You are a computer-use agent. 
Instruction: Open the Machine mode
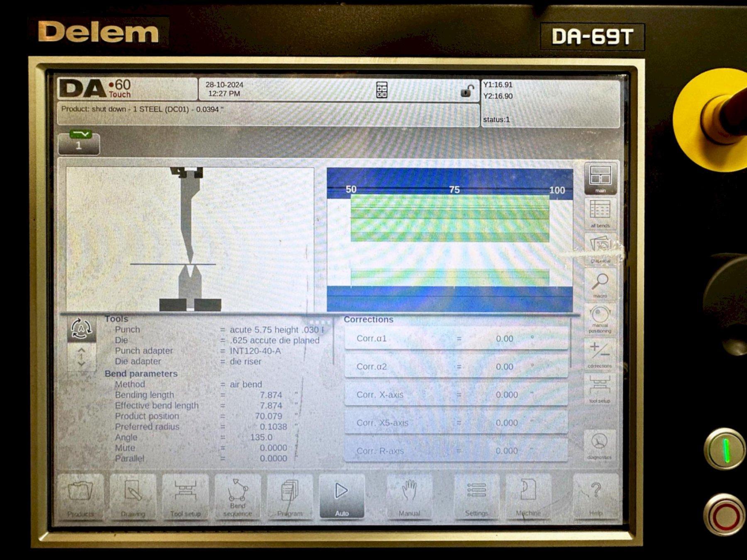(x=528, y=497)
